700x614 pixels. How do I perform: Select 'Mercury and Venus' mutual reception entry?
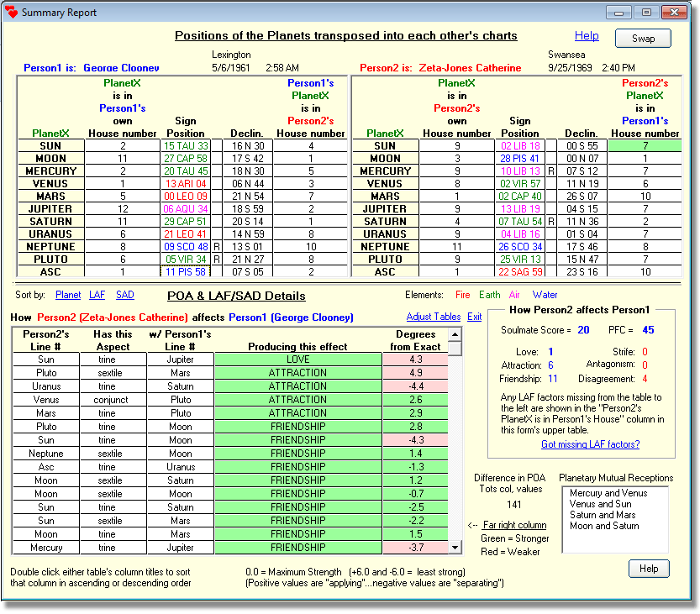pyautogui.click(x=601, y=493)
